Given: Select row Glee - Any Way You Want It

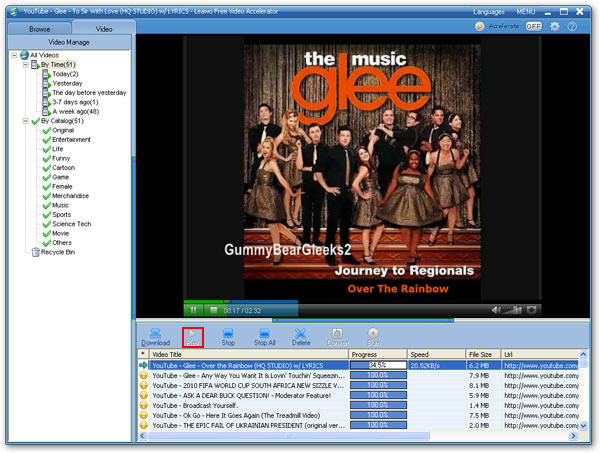Looking at the screenshot, I should point(359,376).
